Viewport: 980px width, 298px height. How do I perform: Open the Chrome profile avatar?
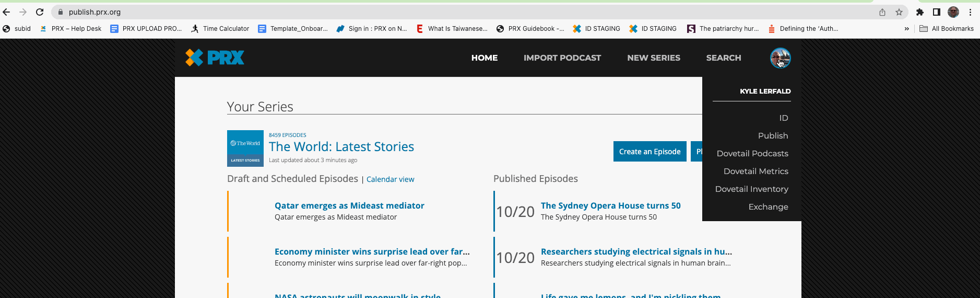pyautogui.click(x=953, y=12)
